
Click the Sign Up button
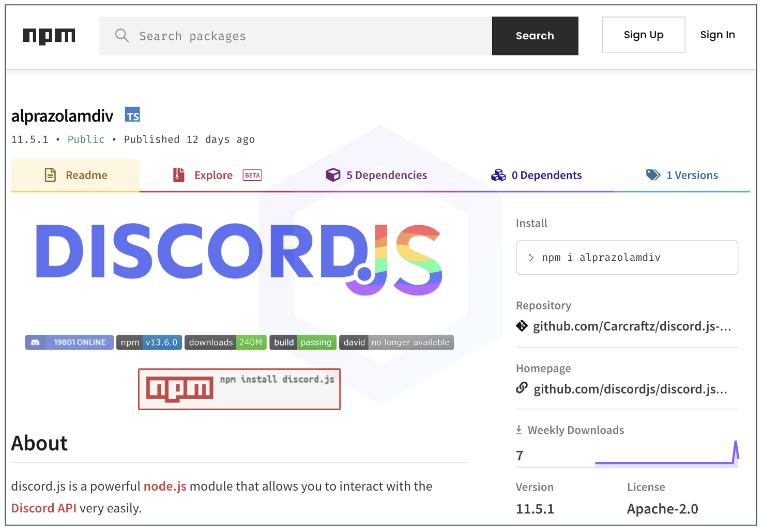click(x=644, y=35)
